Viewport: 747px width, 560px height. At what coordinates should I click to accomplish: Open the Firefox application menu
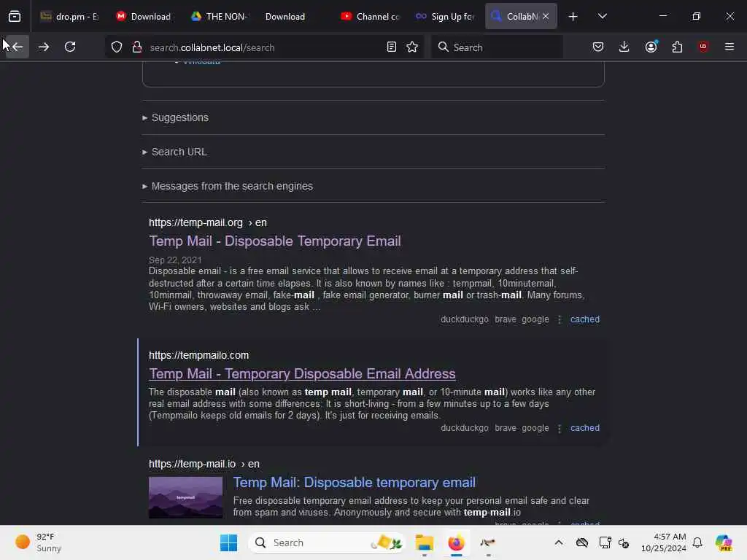tap(729, 47)
